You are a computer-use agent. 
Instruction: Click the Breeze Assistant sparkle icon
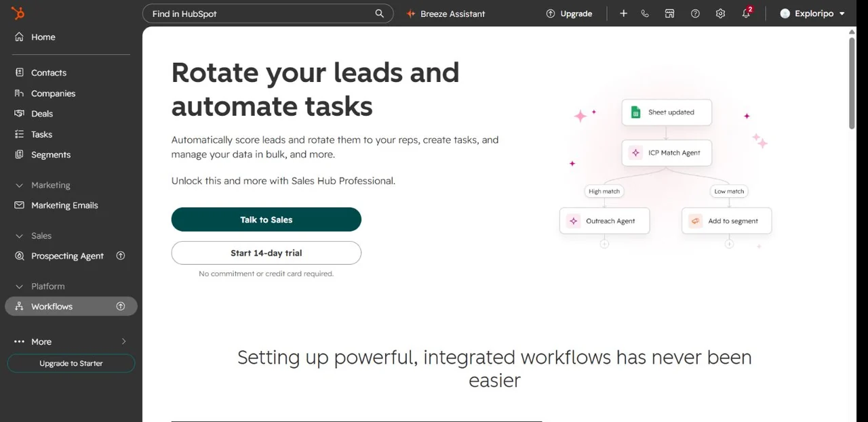pyautogui.click(x=410, y=14)
